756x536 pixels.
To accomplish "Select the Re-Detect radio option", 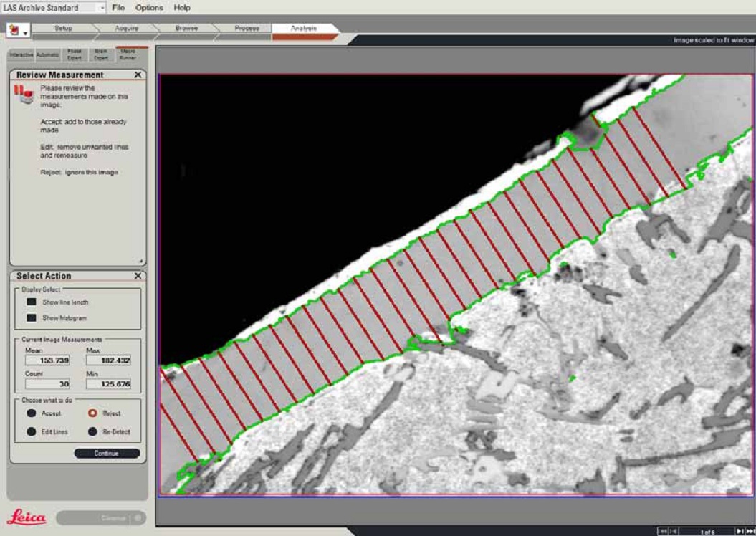I will click(92, 431).
